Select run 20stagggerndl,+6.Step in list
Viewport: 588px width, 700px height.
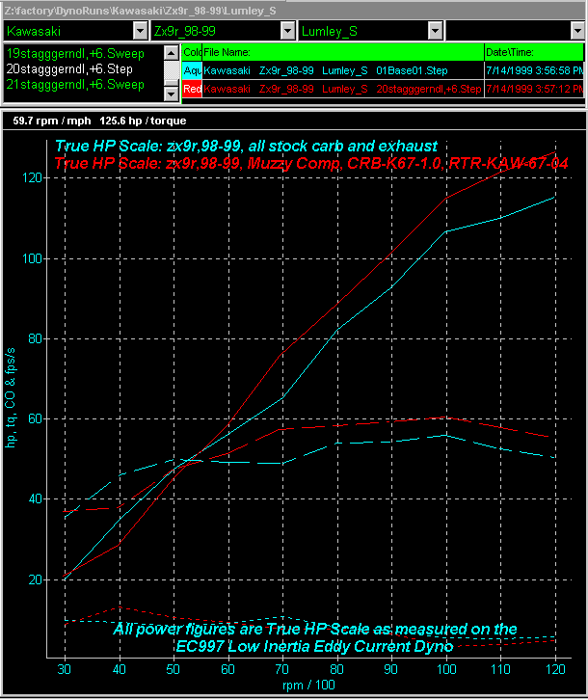(x=69, y=69)
